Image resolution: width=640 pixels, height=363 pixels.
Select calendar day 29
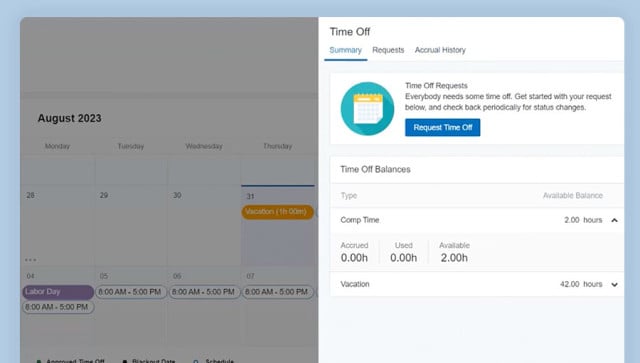[x=104, y=195]
